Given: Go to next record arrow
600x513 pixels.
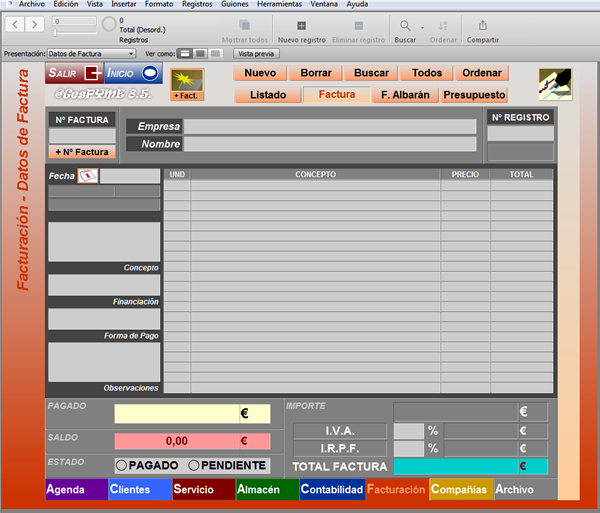Looking at the screenshot, I should click(x=35, y=24).
